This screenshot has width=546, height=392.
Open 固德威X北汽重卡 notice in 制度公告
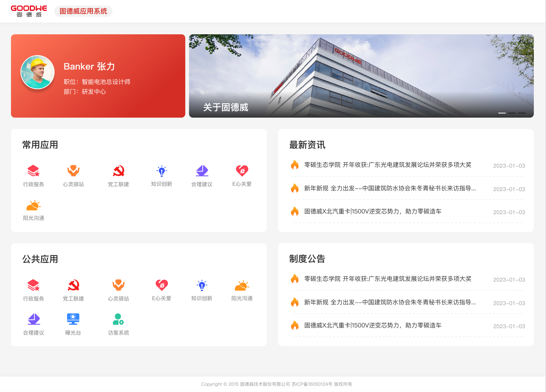click(x=373, y=325)
